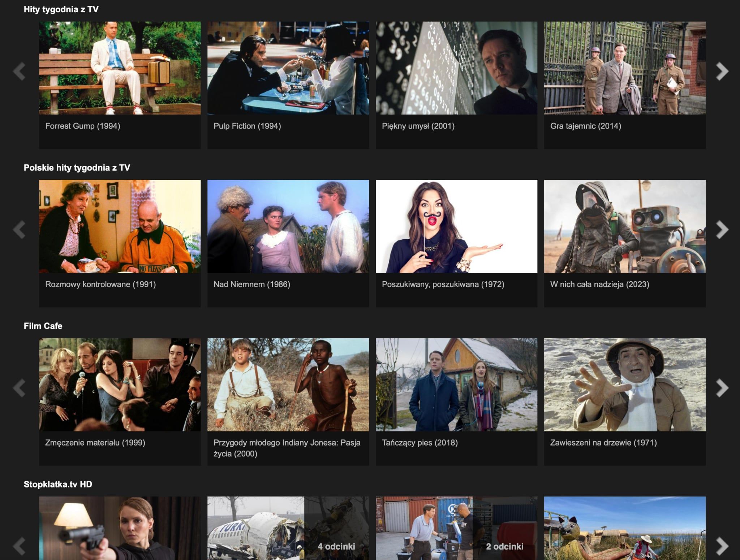Image resolution: width=740 pixels, height=560 pixels.
Task: Show previous items in Film Cafe row
Action: pyautogui.click(x=19, y=388)
